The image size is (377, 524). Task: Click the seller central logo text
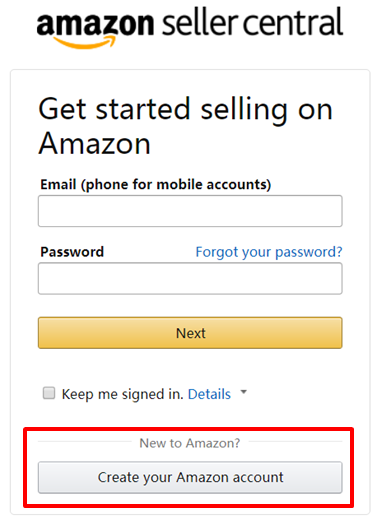(253, 22)
